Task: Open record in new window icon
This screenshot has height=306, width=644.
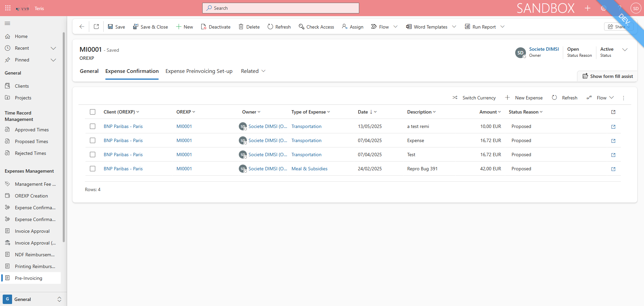Action: tap(96, 27)
